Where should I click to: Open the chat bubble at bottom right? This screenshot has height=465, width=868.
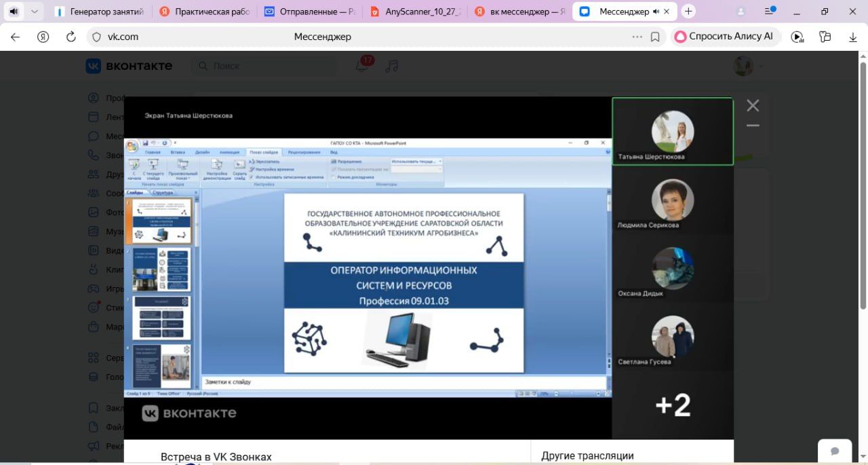click(x=835, y=451)
